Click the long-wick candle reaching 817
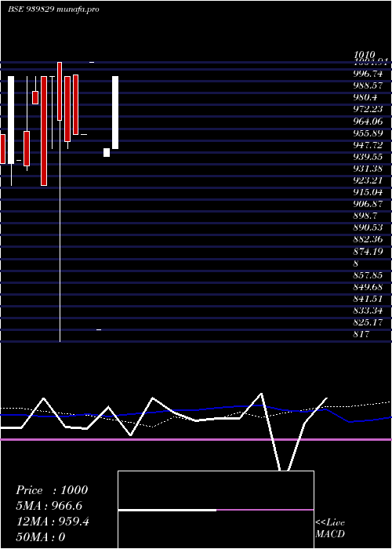Viewport: 392px width, 549px height. pos(60,202)
